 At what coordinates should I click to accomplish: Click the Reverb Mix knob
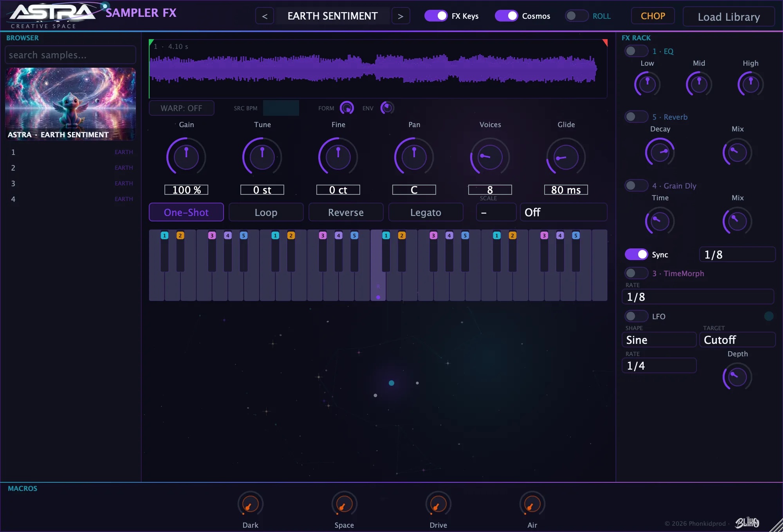(x=737, y=152)
